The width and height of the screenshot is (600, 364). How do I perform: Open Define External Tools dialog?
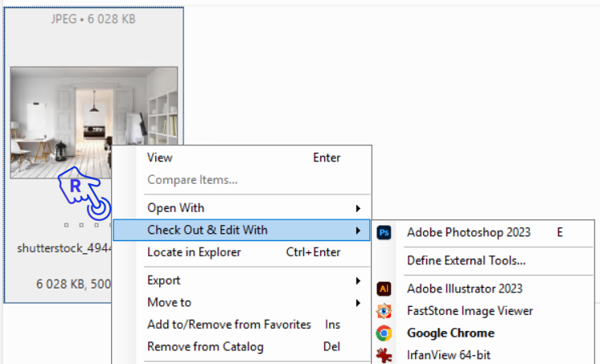click(466, 260)
